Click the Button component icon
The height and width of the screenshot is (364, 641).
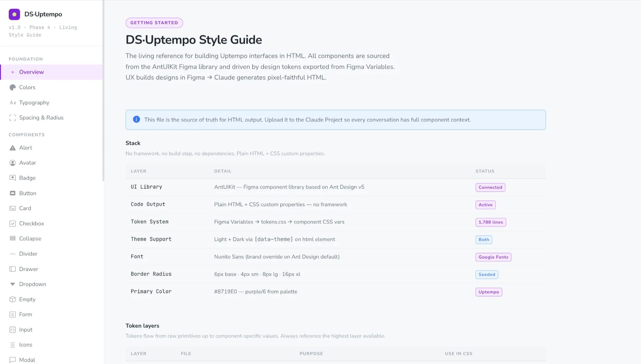coord(12,193)
